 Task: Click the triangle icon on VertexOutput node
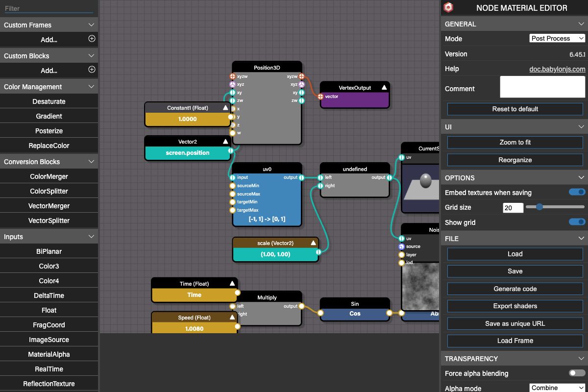385,88
